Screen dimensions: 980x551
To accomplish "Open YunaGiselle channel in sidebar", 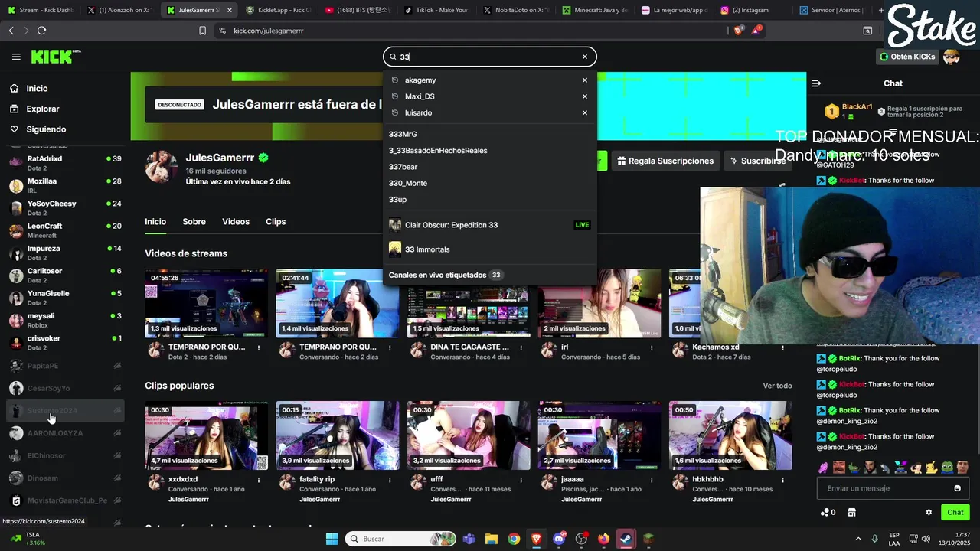I will (65, 298).
